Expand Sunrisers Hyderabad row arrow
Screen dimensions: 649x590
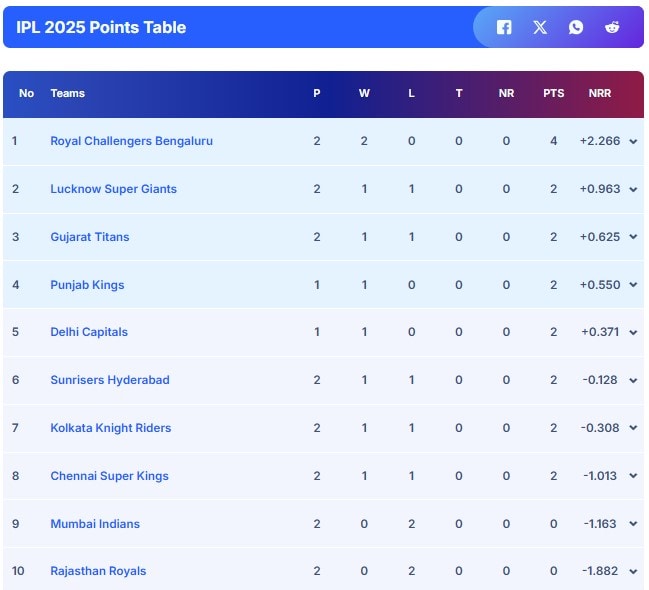[633, 381]
